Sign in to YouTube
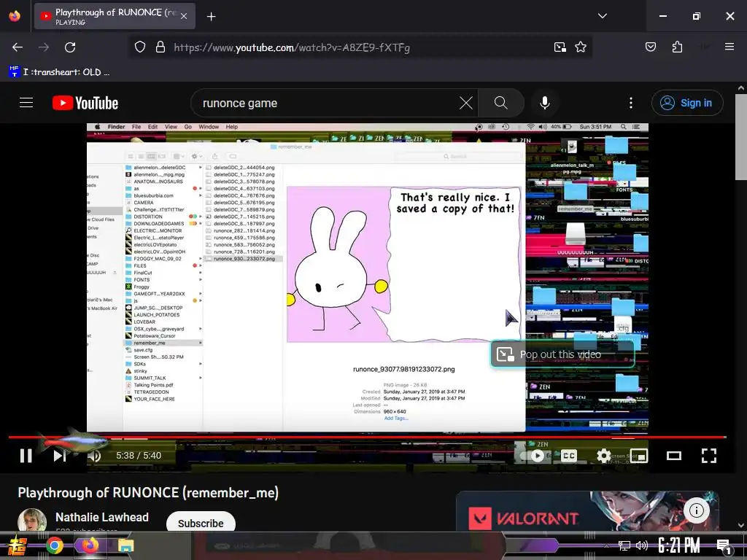This screenshot has width=747, height=560. click(x=687, y=103)
